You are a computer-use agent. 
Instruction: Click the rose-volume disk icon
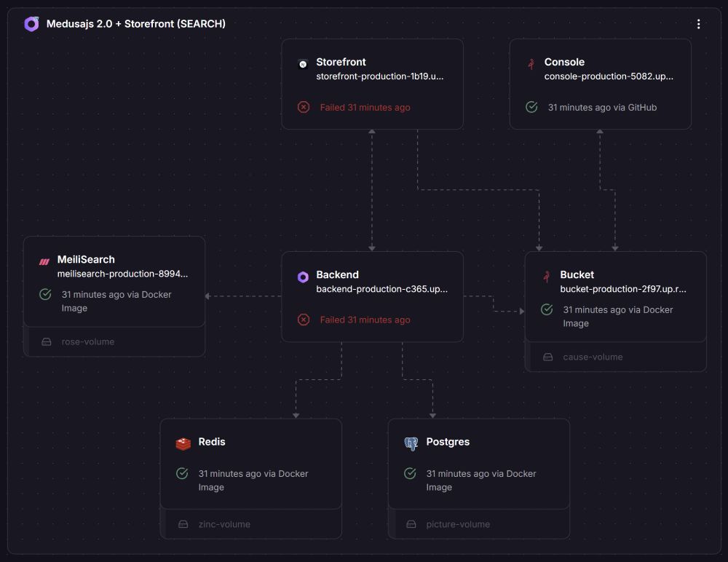47,342
